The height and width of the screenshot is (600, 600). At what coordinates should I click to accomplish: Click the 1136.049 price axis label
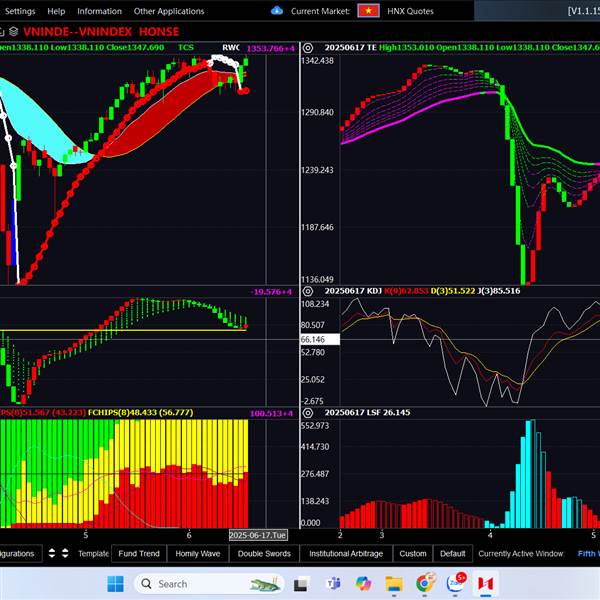317,280
